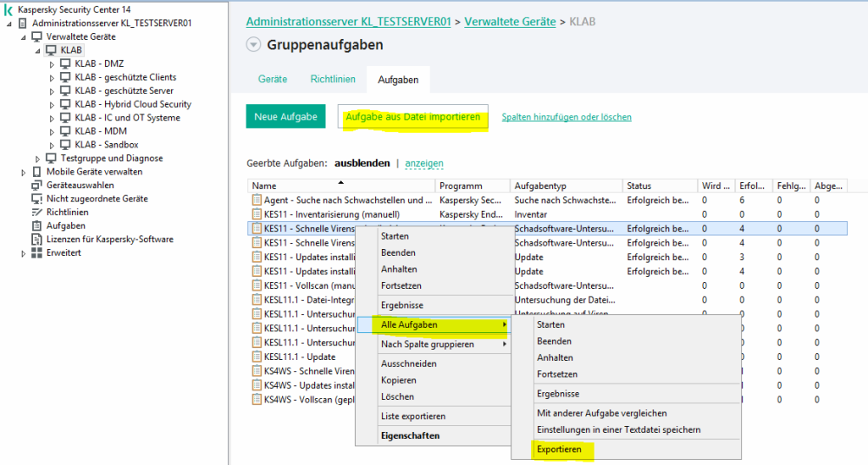This screenshot has width=868, height=465.
Task: Sort by the Status column header
Action: coord(660,186)
